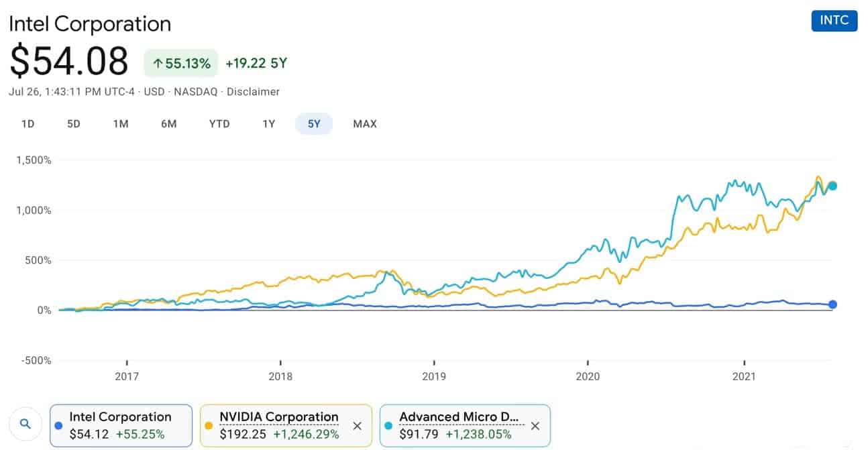This screenshot has height=450, width=868.
Task: Select the 1D time range tab
Action: 28,124
